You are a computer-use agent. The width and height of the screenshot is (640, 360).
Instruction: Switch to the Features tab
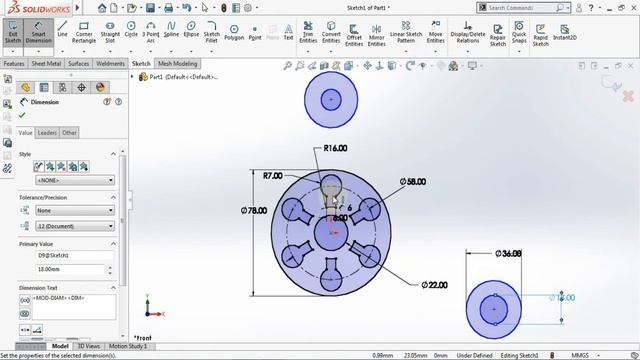tap(14, 64)
